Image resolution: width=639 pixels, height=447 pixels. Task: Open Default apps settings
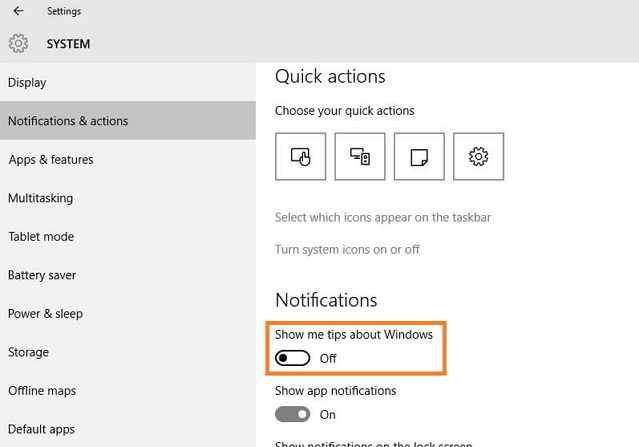pos(128,429)
